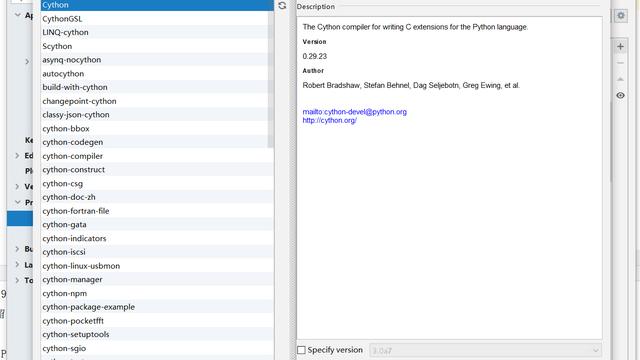Click the upgrade arrow icon
640x360 pixels.
coord(620,79)
